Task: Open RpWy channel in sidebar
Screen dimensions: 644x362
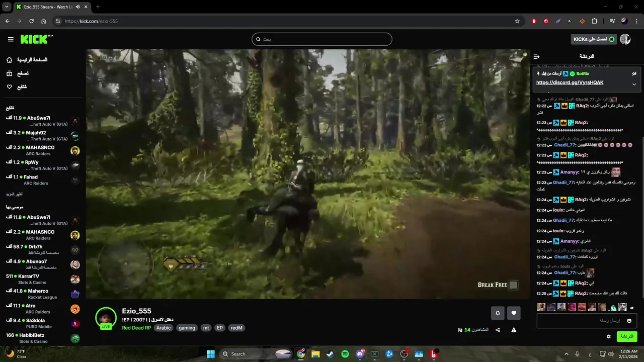Action: [42, 165]
